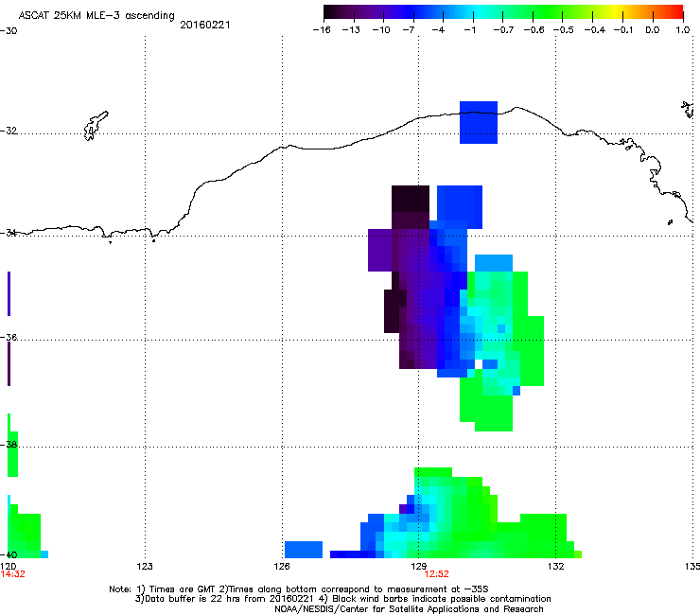This screenshot has width=700, height=615.
Task: Click the -13 color scale label
Action: click(351, 30)
